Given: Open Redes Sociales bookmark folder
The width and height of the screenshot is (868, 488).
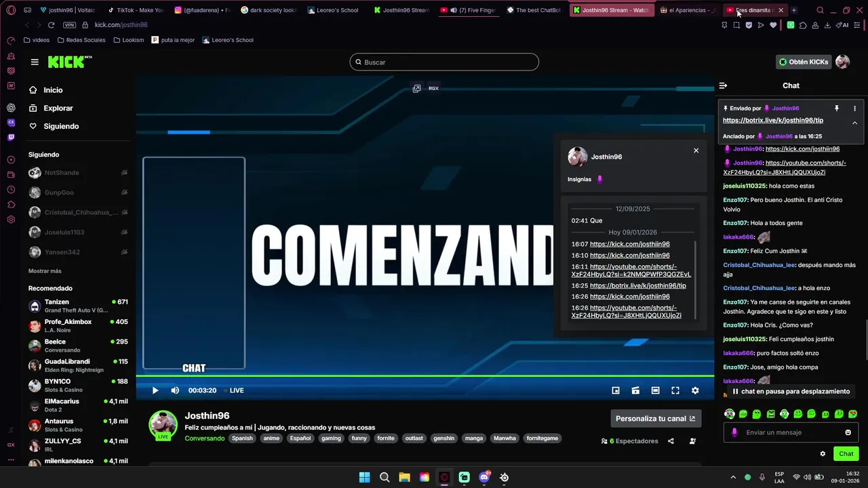Looking at the screenshot, I should pos(81,40).
